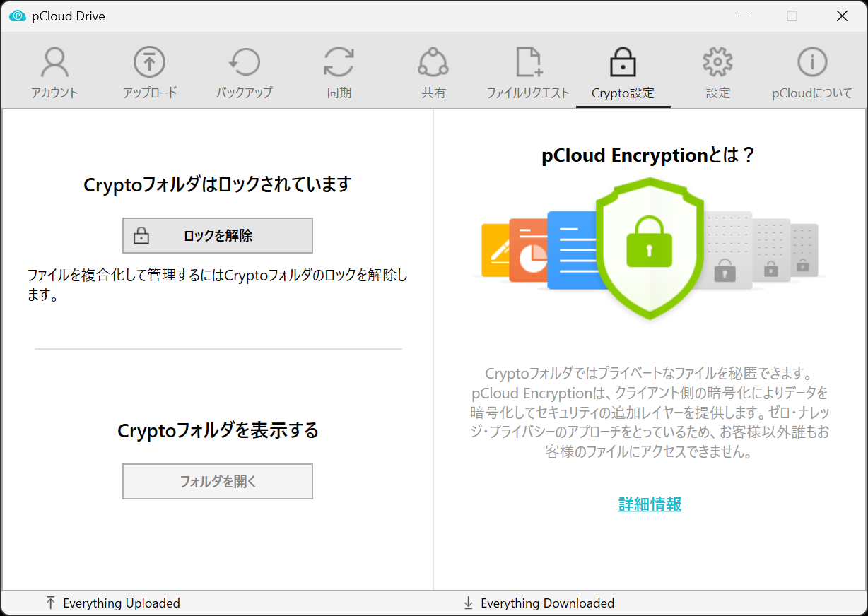The height and width of the screenshot is (616, 868).
Task: Click the Crypto設定 padlock icon
Action: tap(623, 62)
